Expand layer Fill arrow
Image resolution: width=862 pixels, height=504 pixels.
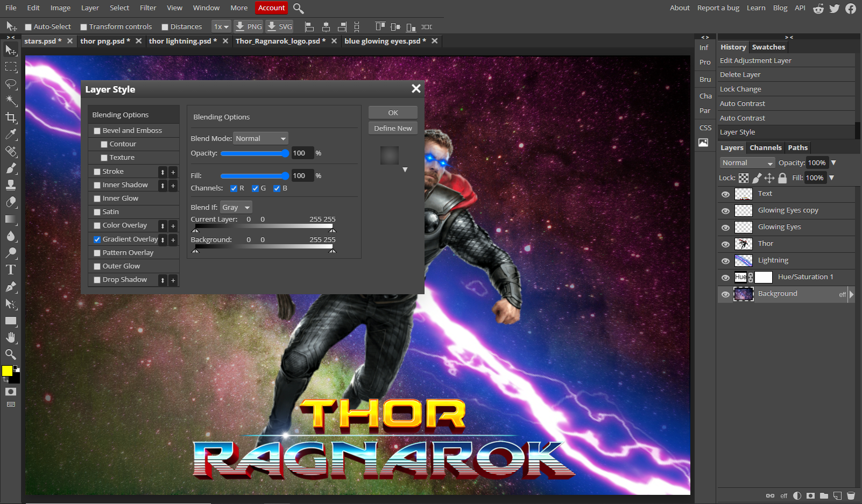(x=831, y=178)
